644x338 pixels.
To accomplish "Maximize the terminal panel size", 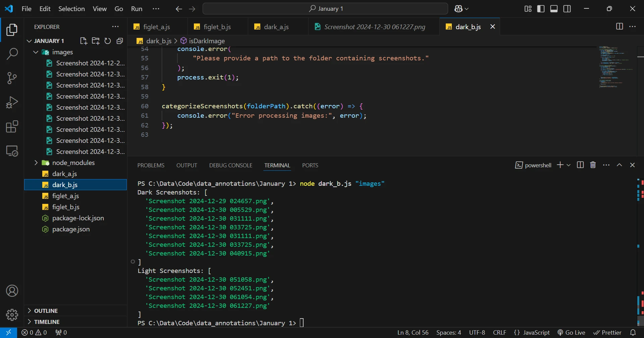I will pos(620,165).
